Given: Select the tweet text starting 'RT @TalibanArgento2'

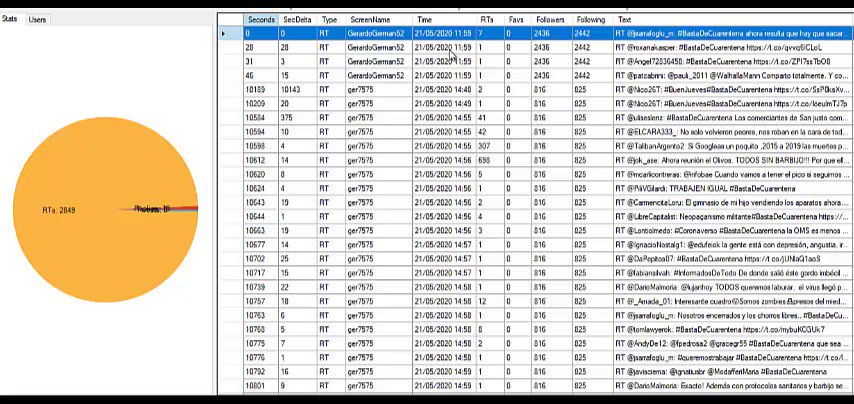Looking at the screenshot, I should point(733,146).
